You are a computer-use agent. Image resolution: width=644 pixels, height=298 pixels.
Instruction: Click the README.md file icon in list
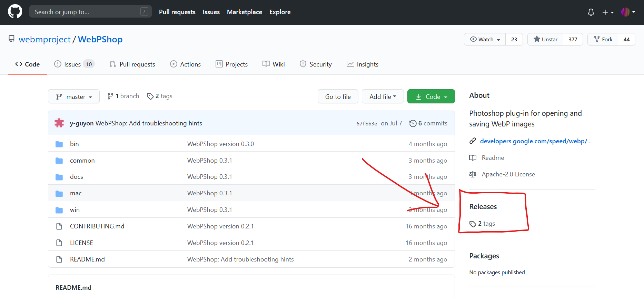[59, 259]
